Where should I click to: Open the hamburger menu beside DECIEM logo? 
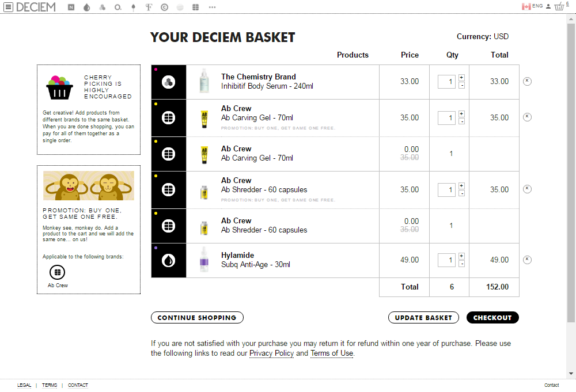(x=9, y=7)
